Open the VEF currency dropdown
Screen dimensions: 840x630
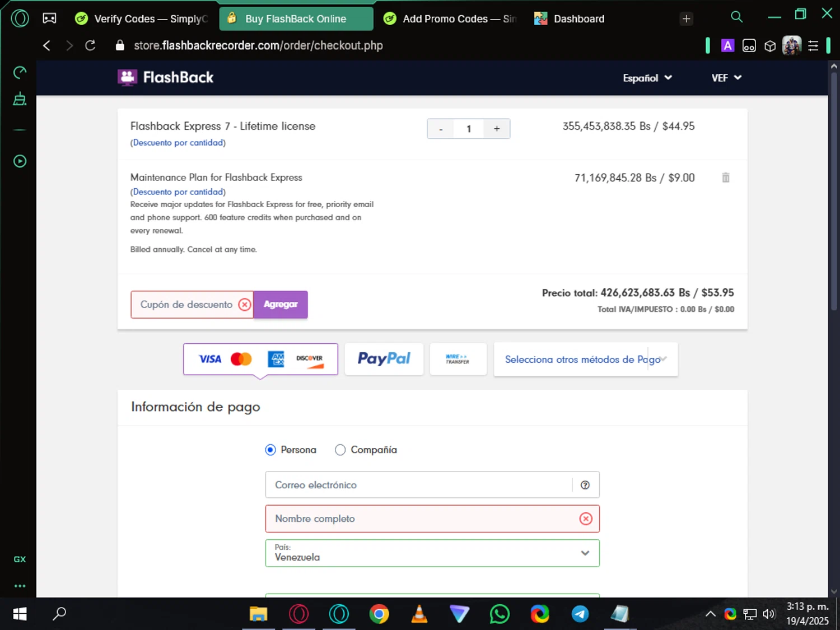click(726, 78)
